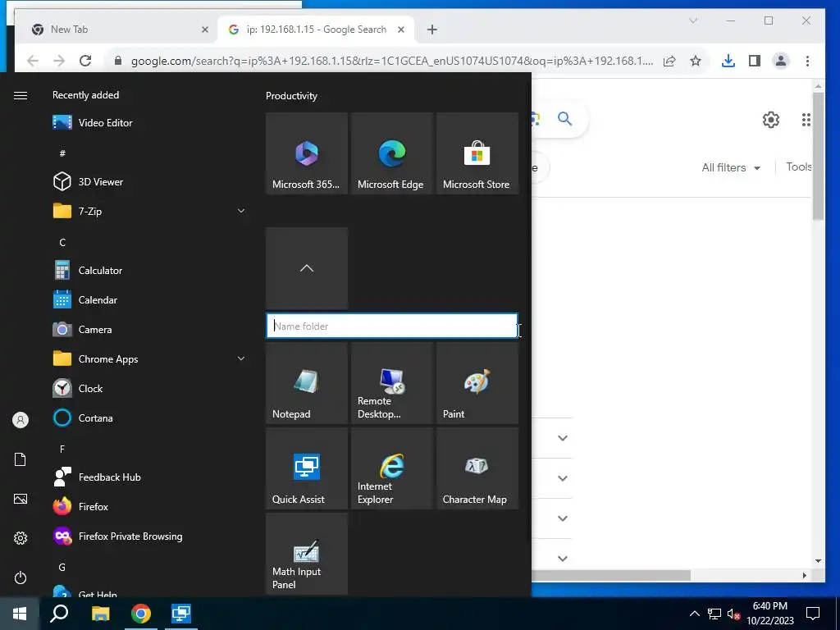Open Chrome three-dot menu
This screenshot has width=840, height=630.
(x=807, y=61)
